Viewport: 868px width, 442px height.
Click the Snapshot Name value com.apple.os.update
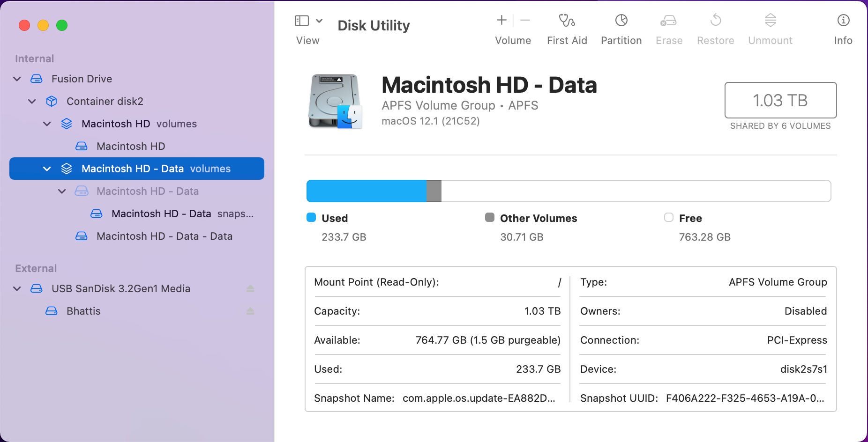coord(479,398)
